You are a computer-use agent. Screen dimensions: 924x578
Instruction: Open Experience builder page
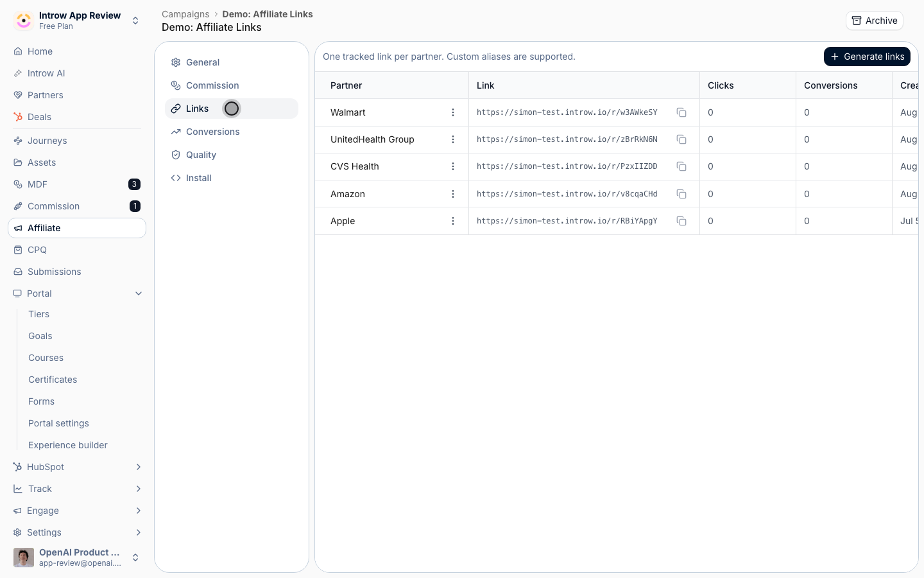pos(83,445)
